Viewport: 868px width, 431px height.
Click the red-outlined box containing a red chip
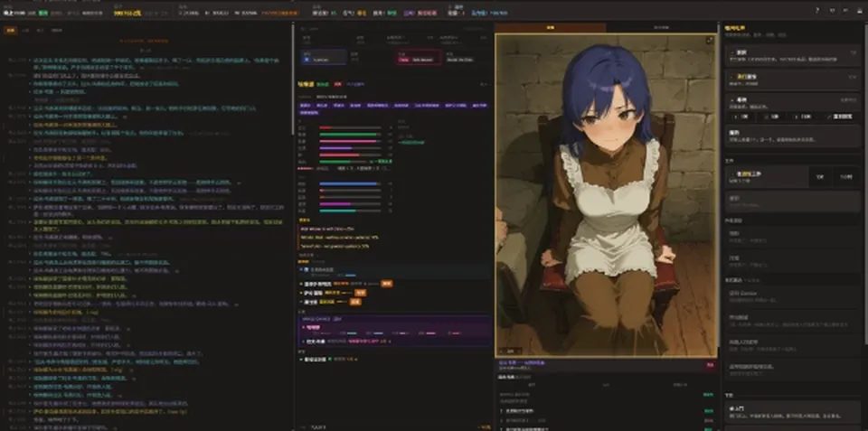[419, 58]
